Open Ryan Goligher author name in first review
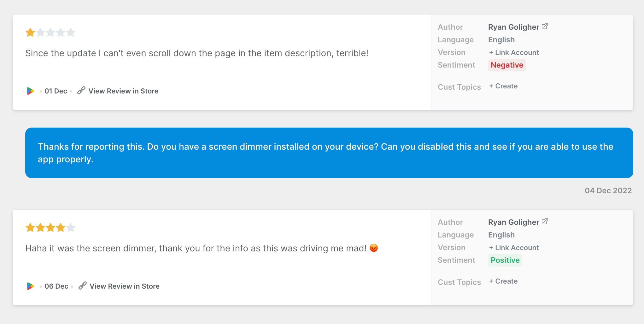The image size is (644, 324). pyautogui.click(x=513, y=27)
